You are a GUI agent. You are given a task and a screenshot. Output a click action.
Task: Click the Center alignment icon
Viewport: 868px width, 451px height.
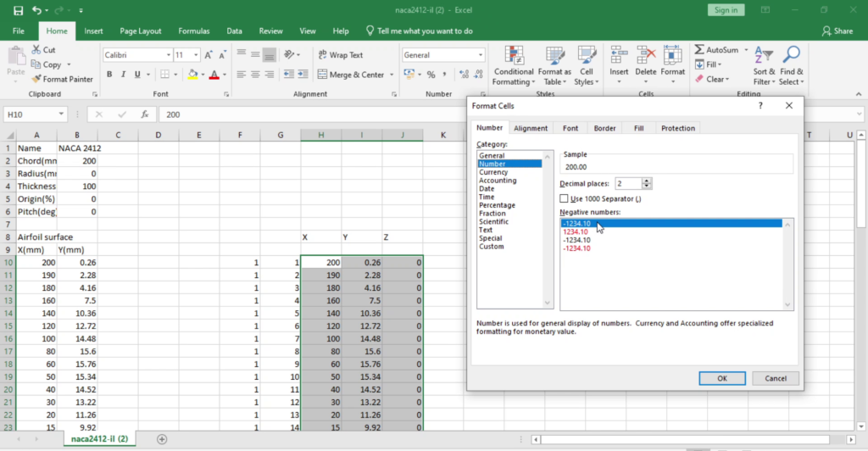[x=255, y=74]
